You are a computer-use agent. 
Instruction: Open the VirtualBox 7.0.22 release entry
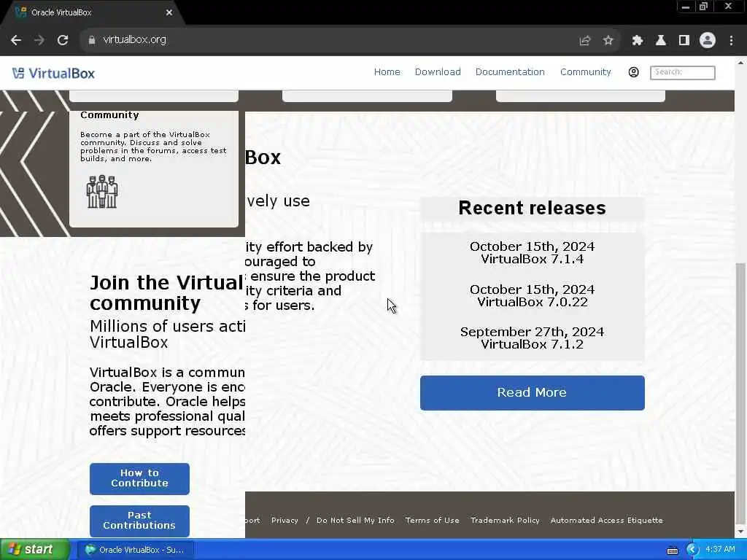tap(532, 296)
